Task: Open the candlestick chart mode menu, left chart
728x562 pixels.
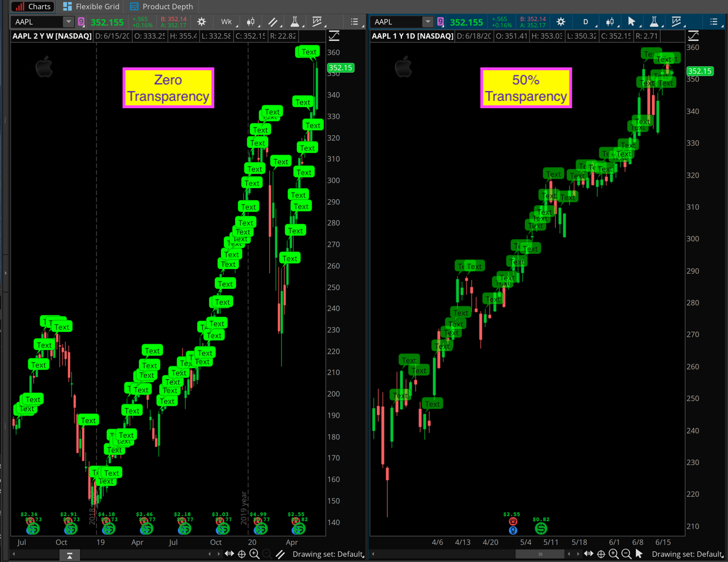Action: pyautogui.click(x=251, y=22)
